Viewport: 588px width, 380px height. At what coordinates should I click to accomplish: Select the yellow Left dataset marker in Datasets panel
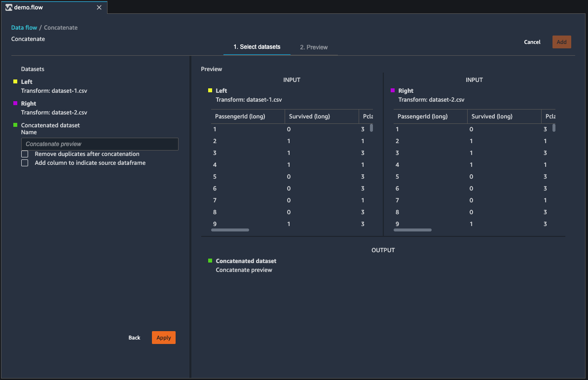pos(15,81)
